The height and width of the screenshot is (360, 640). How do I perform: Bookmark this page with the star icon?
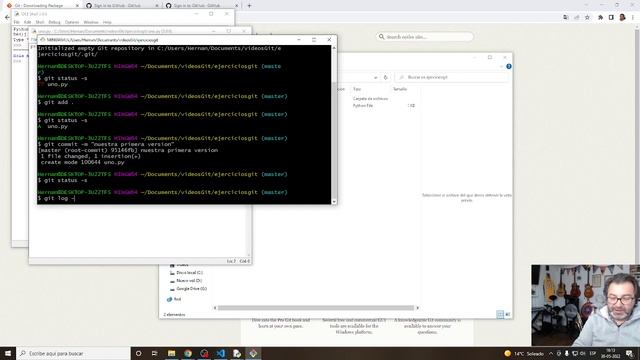click(x=587, y=18)
